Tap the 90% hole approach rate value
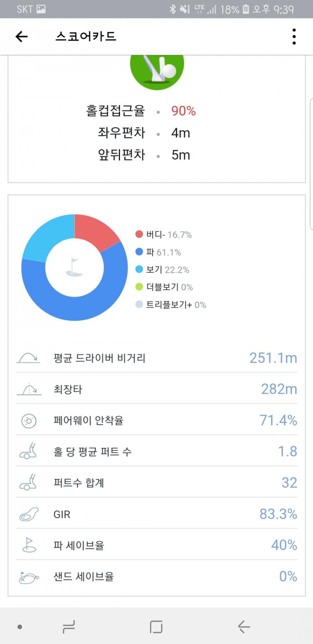 [x=183, y=111]
